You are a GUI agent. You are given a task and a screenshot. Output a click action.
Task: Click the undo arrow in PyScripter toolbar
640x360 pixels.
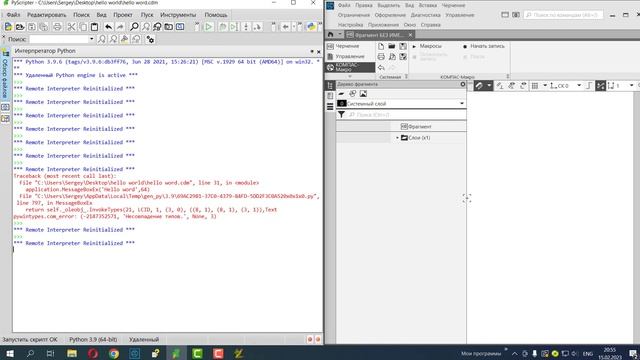[x=109, y=27]
